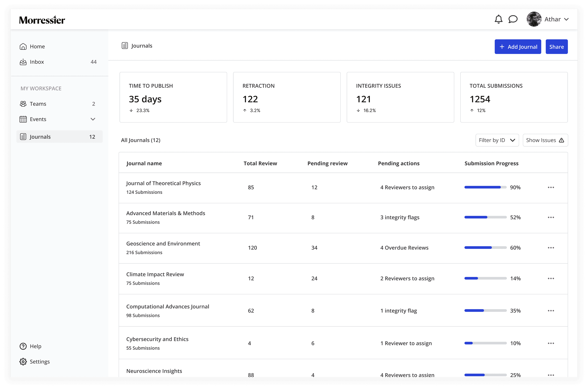Open more options for Neuroscience Insights
This screenshot has height=389, width=588.
point(551,375)
